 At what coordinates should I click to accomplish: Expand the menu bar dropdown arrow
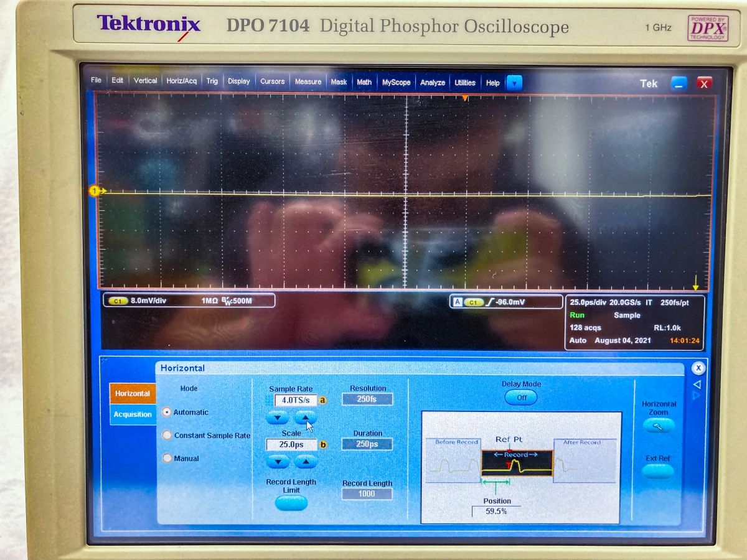coord(514,83)
